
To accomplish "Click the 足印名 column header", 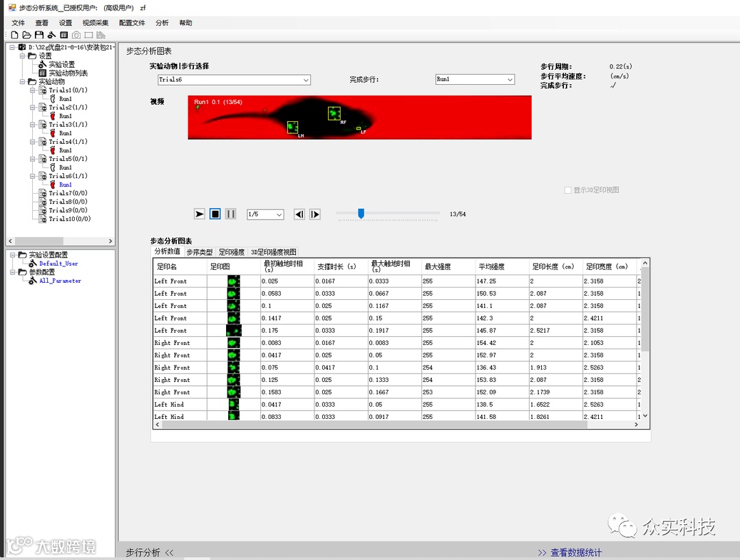I will pyautogui.click(x=180, y=266).
